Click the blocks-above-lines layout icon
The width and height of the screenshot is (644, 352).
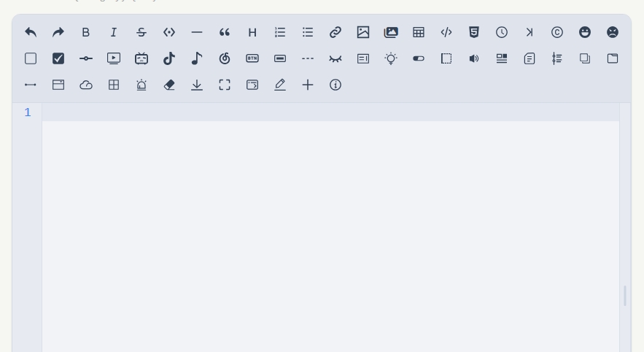(x=502, y=58)
